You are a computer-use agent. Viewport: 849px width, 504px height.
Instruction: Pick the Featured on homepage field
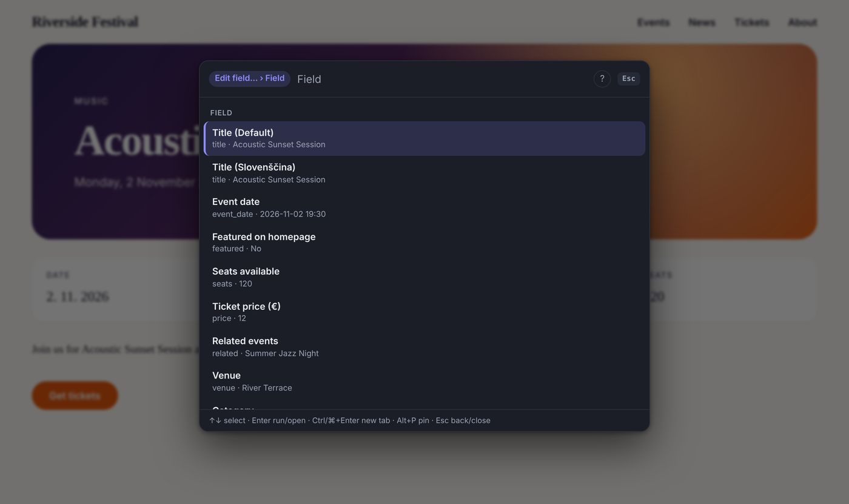coord(424,243)
